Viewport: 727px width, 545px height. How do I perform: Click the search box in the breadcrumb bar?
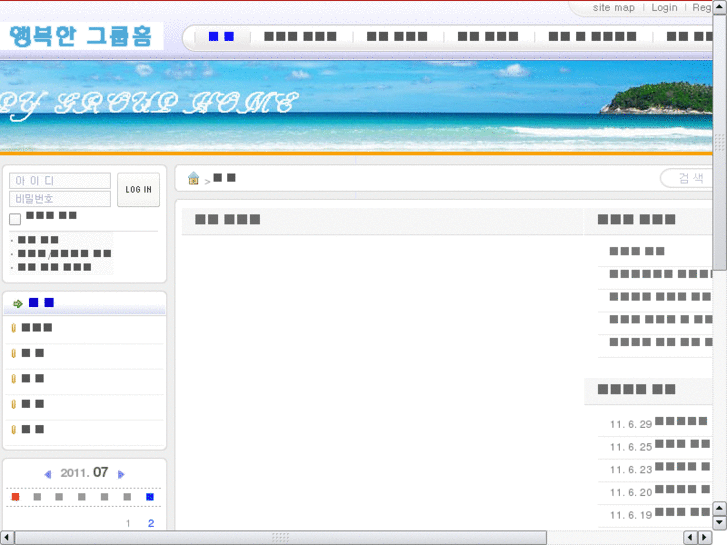(x=690, y=178)
